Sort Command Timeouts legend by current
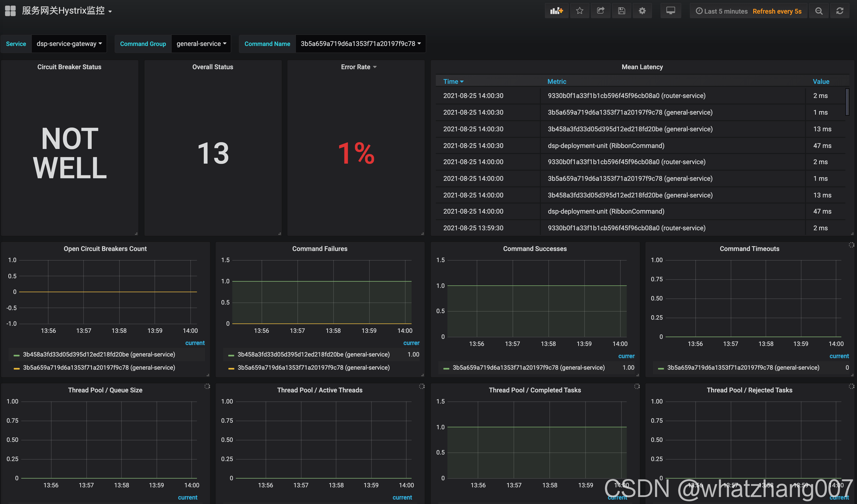The height and width of the screenshot is (504, 857). tap(839, 356)
